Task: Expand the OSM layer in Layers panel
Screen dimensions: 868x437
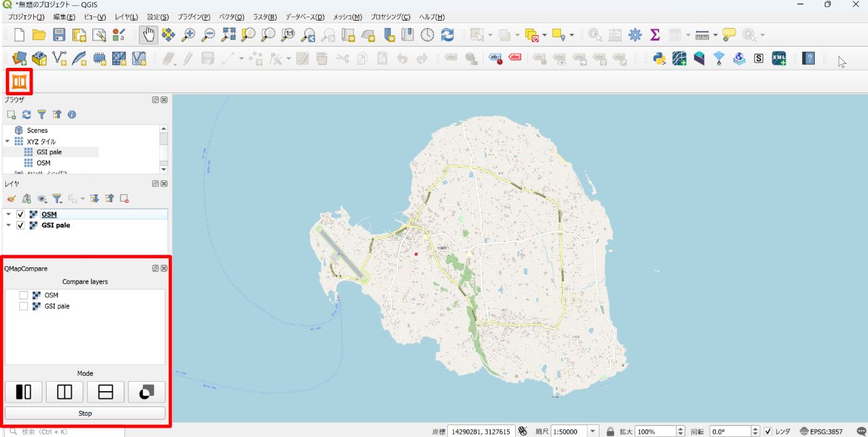Action: click(8, 214)
